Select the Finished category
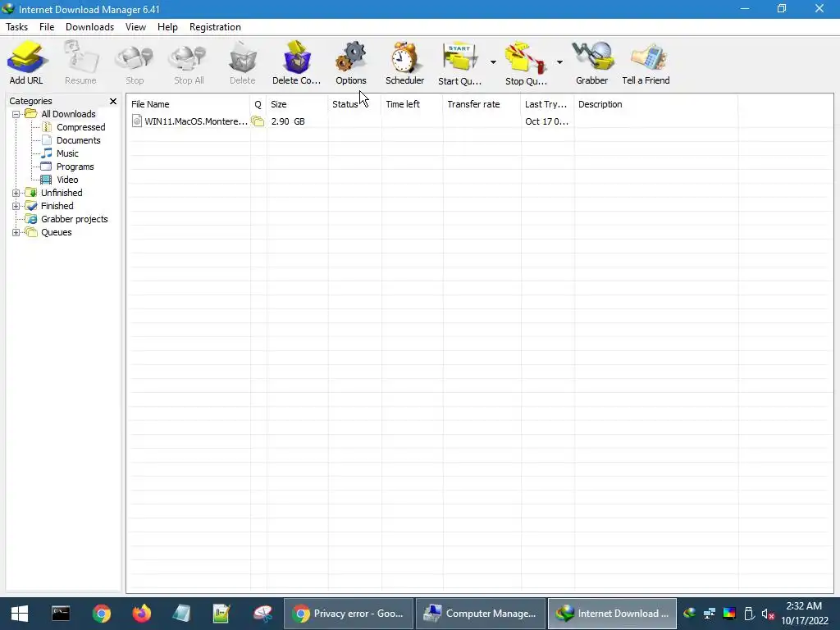This screenshot has width=840, height=630. coord(57,206)
